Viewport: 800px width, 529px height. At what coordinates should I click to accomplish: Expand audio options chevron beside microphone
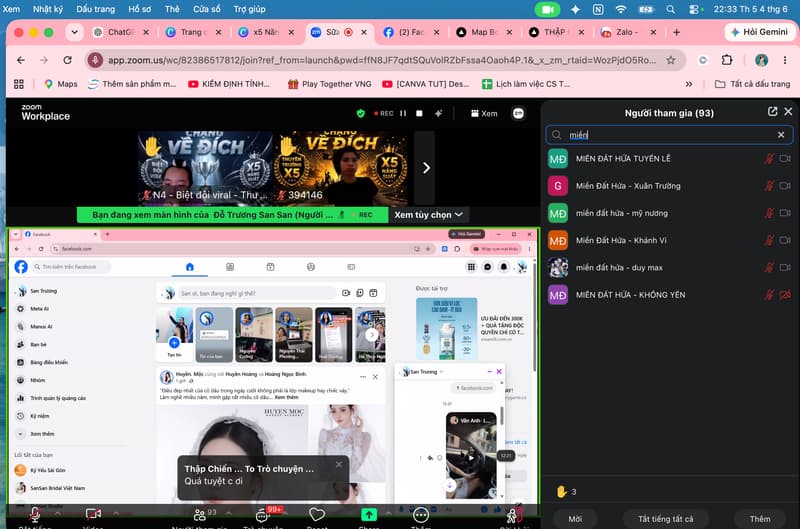pyautogui.click(x=57, y=513)
